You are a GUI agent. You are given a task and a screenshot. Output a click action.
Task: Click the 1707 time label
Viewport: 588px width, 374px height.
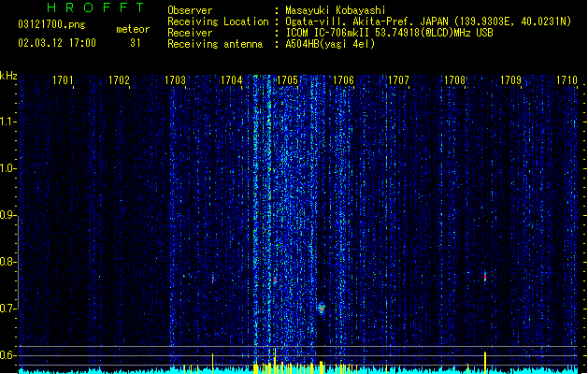398,80
